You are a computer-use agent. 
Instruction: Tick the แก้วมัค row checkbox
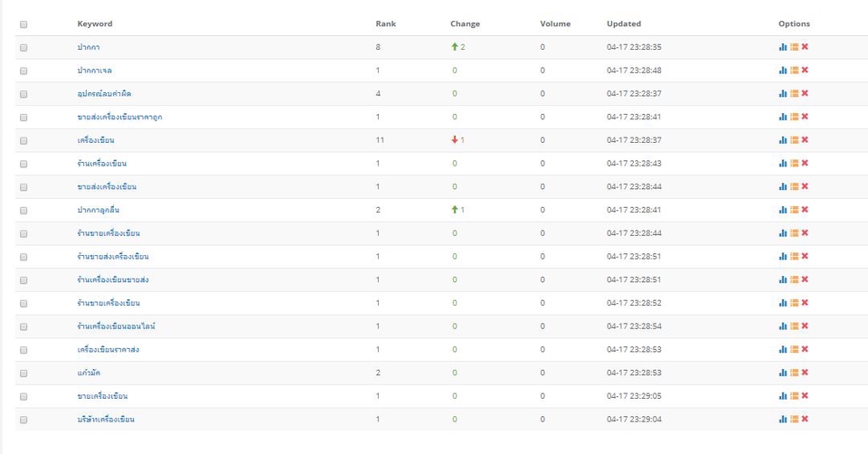pos(24,374)
